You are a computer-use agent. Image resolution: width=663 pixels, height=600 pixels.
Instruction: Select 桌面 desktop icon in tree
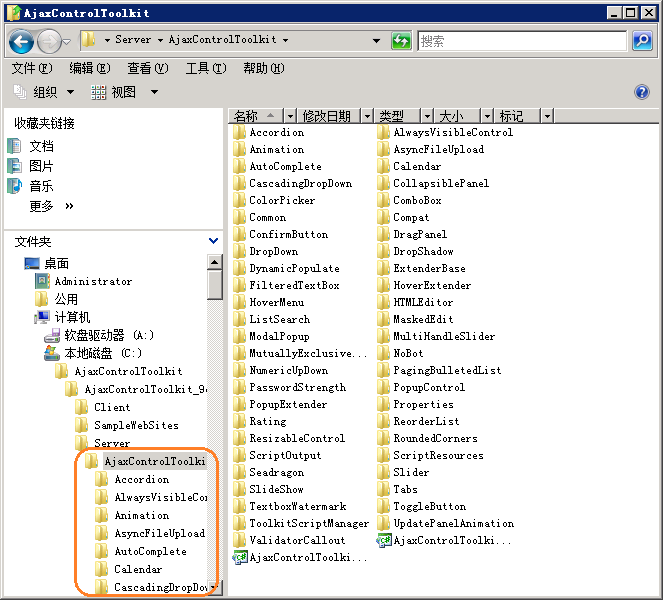(x=32, y=263)
